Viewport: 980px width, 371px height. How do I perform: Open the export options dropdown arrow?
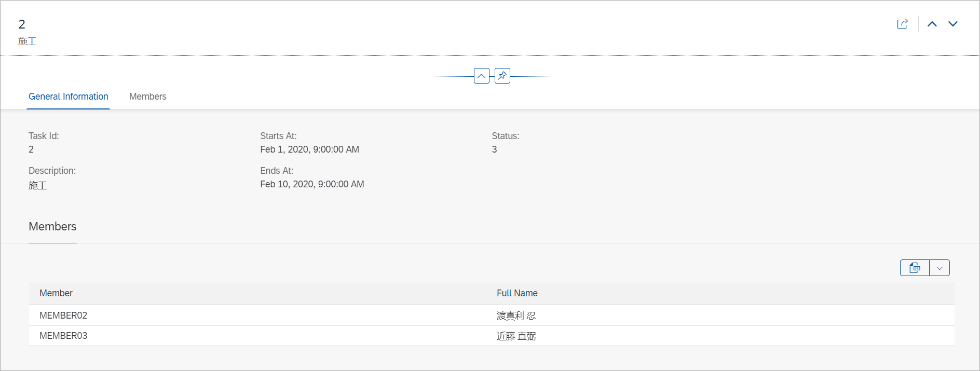[940, 268]
